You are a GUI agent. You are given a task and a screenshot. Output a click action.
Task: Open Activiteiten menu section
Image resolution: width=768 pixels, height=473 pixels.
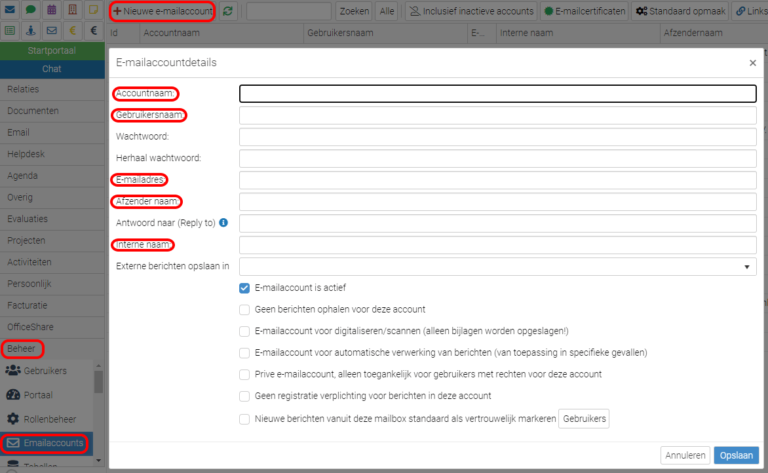52,262
